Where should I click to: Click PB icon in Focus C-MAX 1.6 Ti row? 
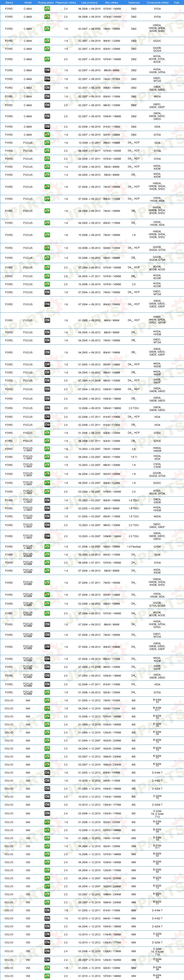click(x=47, y=457)
